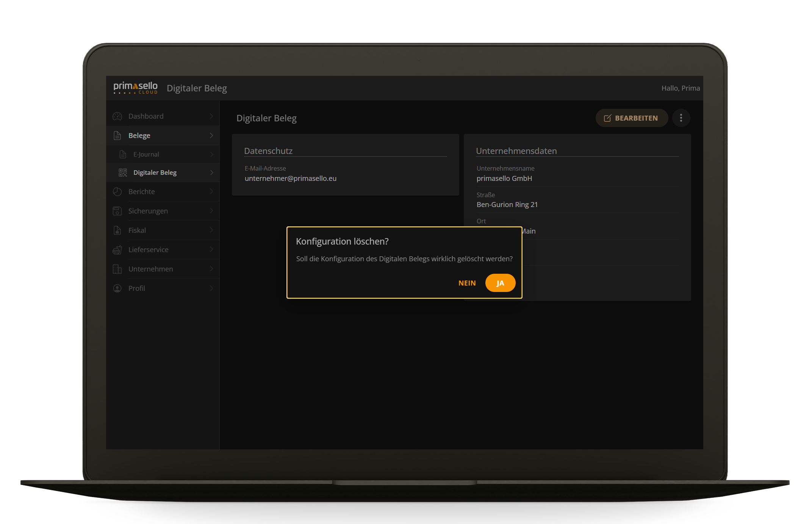812x524 pixels.
Task: Click the Dashboard gauge icon in sidebar
Action: [x=117, y=116]
